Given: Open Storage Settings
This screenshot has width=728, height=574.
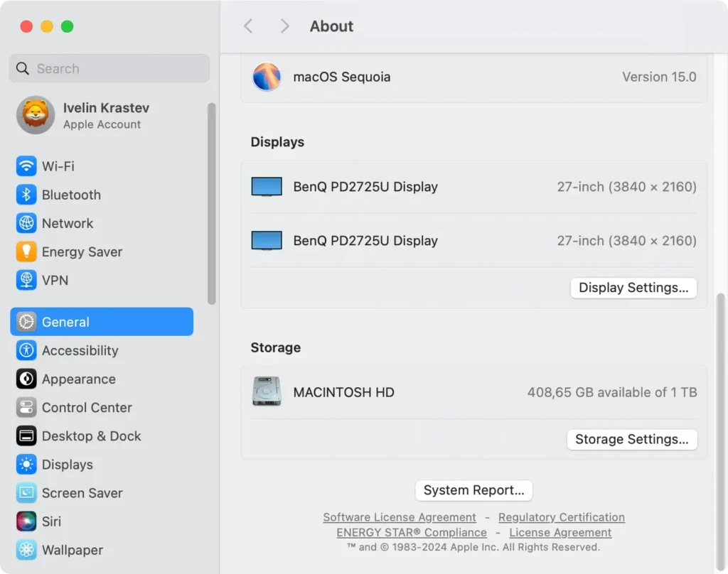Looking at the screenshot, I should [631, 439].
